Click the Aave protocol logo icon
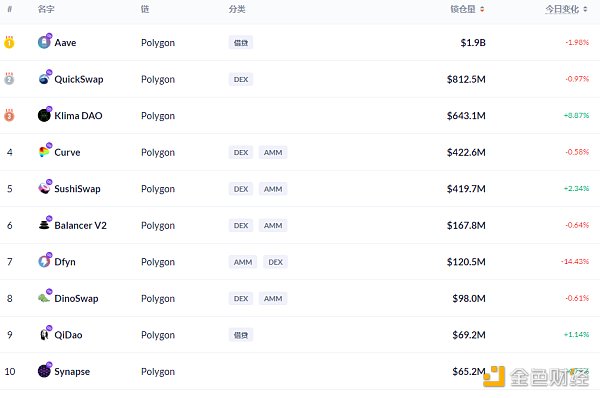The width and height of the screenshot is (600, 398). pyautogui.click(x=44, y=42)
